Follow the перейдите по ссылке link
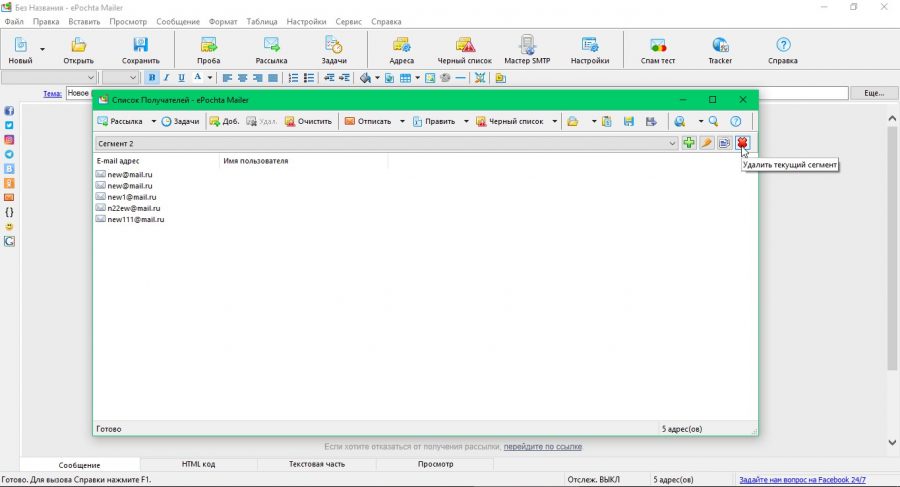Image resolution: width=900 pixels, height=487 pixels. point(543,447)
